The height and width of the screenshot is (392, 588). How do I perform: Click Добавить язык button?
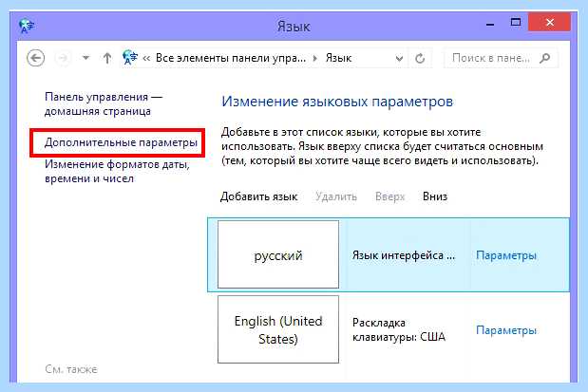[x=258, y=196]
